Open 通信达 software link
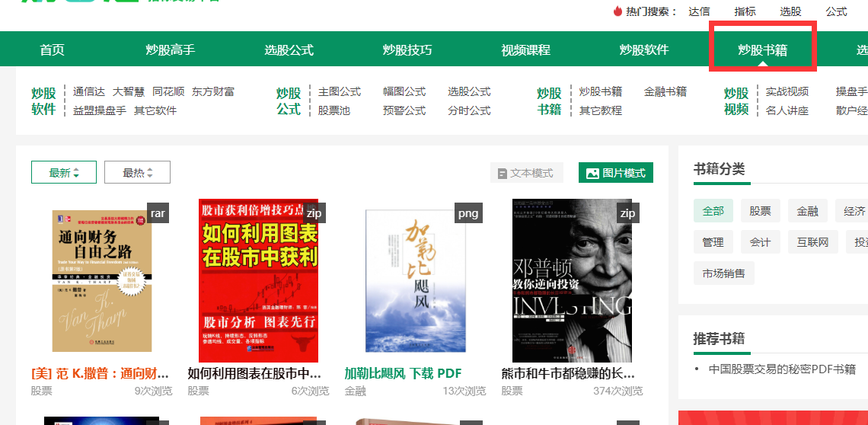Image resolution: width=868 pixels, height=425 pixels. (x=89, y=91)
